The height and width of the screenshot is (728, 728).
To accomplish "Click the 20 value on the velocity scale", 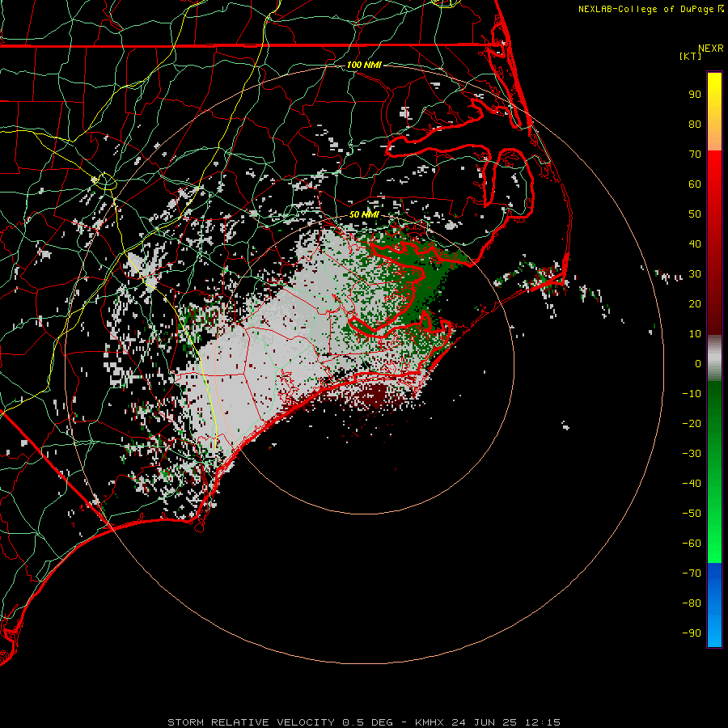I will click(x=695, y=304).
